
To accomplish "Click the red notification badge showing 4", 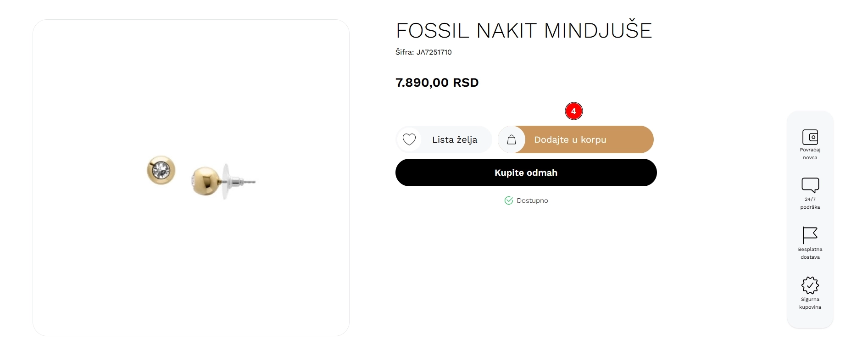I will click(x=573, y=111).
